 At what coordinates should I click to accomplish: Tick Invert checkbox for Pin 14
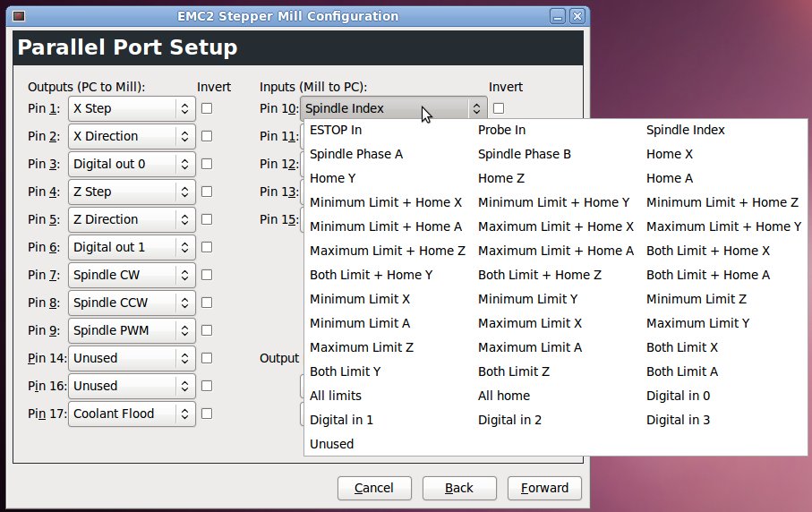coord(207,358)
